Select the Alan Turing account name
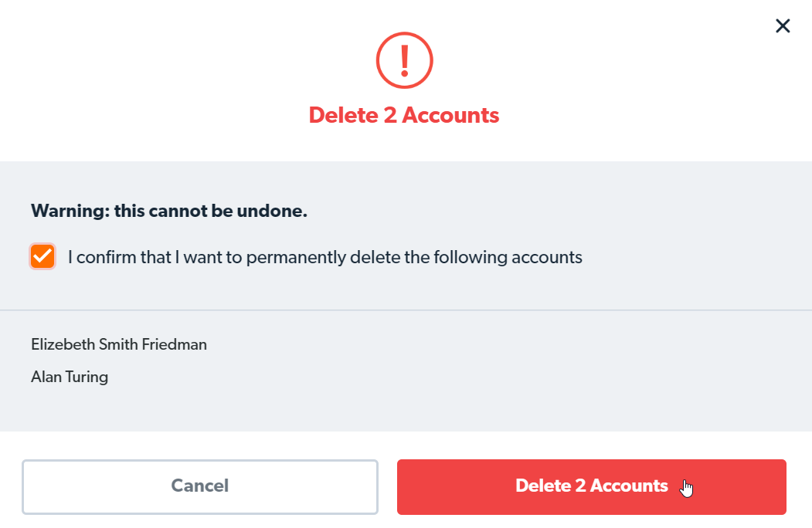812x528 pixels. tap(70, 377)
